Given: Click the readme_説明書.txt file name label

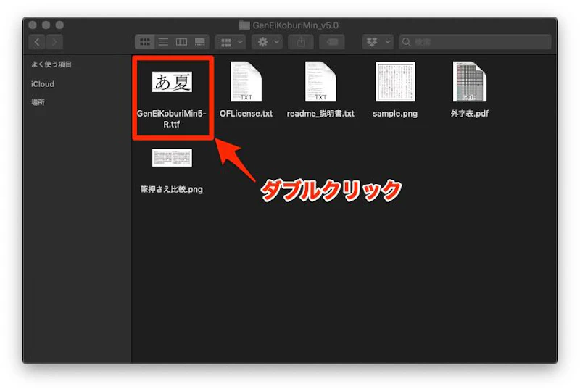Looking at the screenshot, I should pyautogui.click(x=320, y=114).
